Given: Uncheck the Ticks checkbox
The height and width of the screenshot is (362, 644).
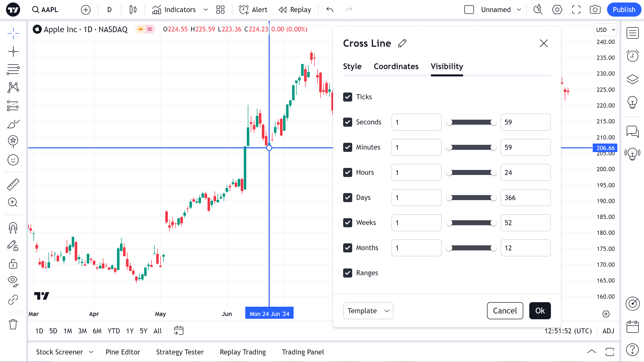Looking at the screenshot, I should coord(348,97).
